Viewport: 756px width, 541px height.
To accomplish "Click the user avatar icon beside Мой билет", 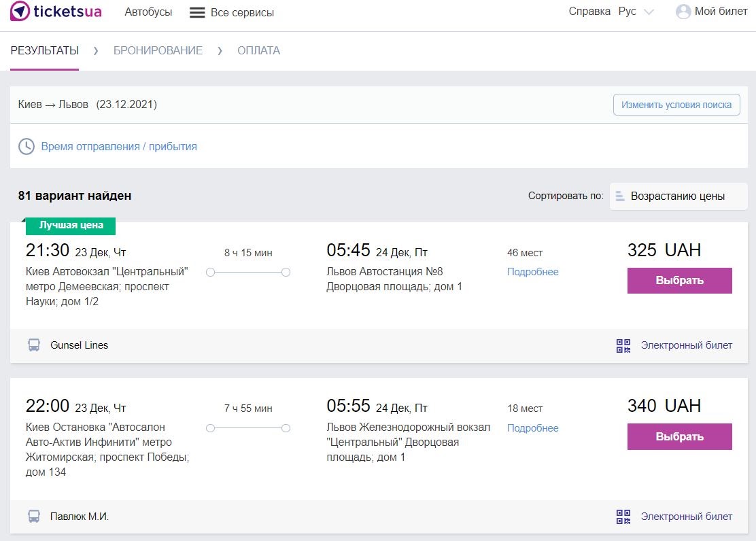I will point(683,12).
